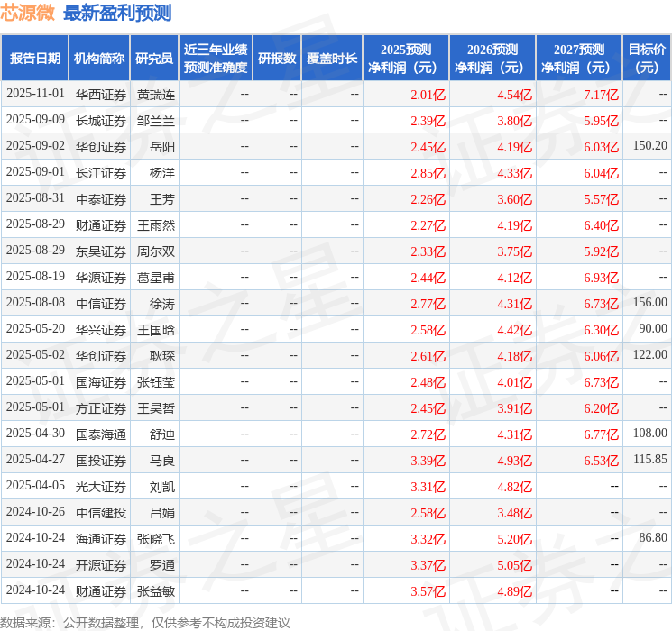Image resolution: width=672 pixels, height=631 pixels.
Task: Click the 覆盖时长 column header
Action: 332,59
